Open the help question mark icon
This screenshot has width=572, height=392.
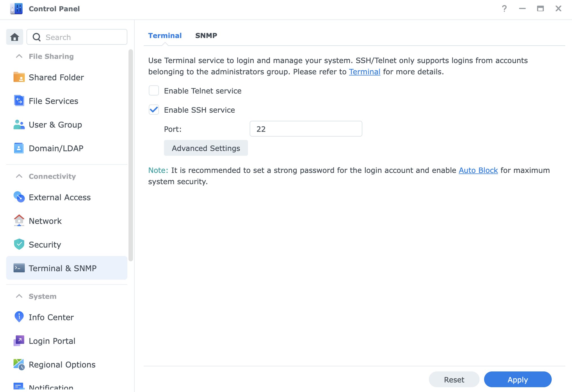504,9
